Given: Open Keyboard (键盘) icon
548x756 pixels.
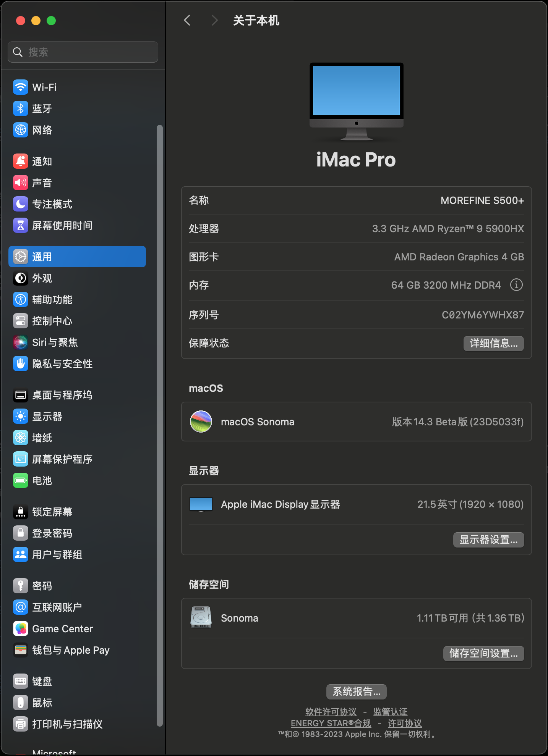Looking at the screenshot, I should [x=21, y=681].
